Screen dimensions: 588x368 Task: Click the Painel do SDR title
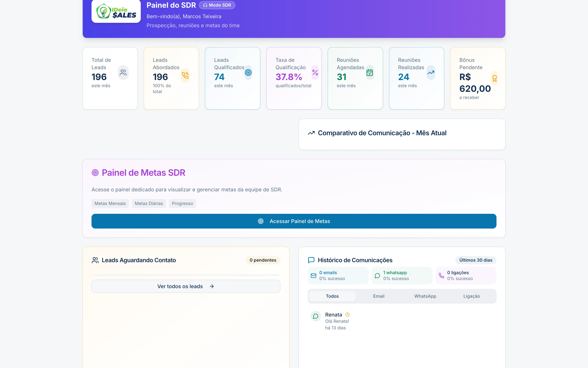tap(171, 5)
